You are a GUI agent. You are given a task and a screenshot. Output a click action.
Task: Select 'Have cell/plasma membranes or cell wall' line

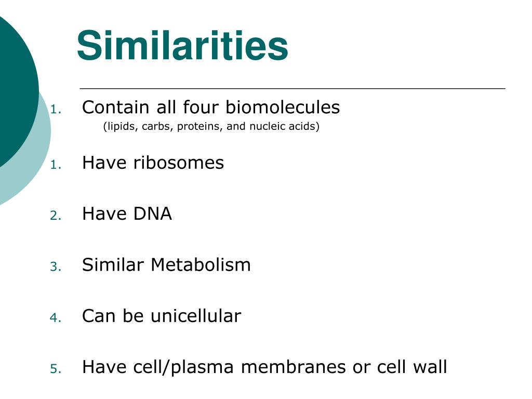[x=264, y=368]
